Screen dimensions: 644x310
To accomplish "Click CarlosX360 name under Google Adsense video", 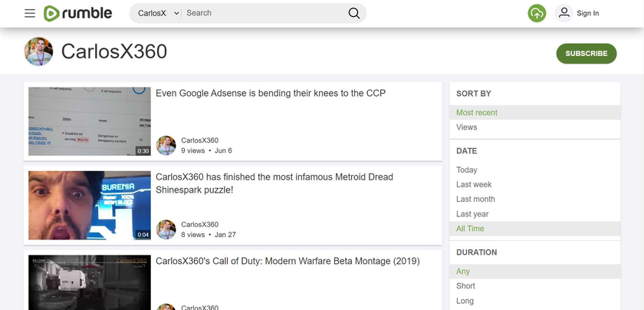I will (199, 140).
